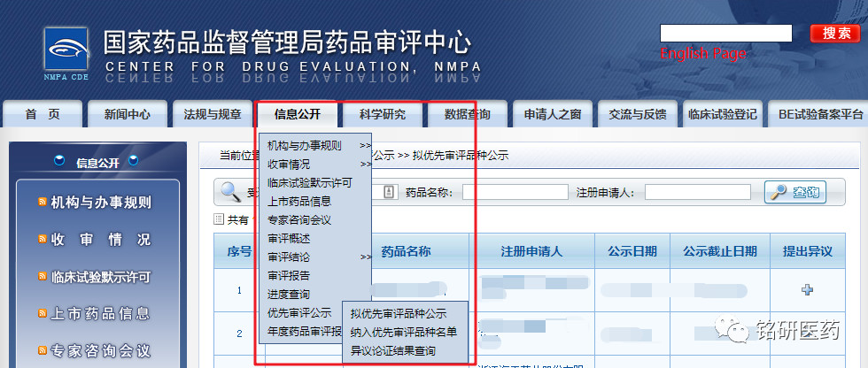Expand 机构与办事规则 submenu in dropdown
The image size is (868, 368).
tap(365, 145)
